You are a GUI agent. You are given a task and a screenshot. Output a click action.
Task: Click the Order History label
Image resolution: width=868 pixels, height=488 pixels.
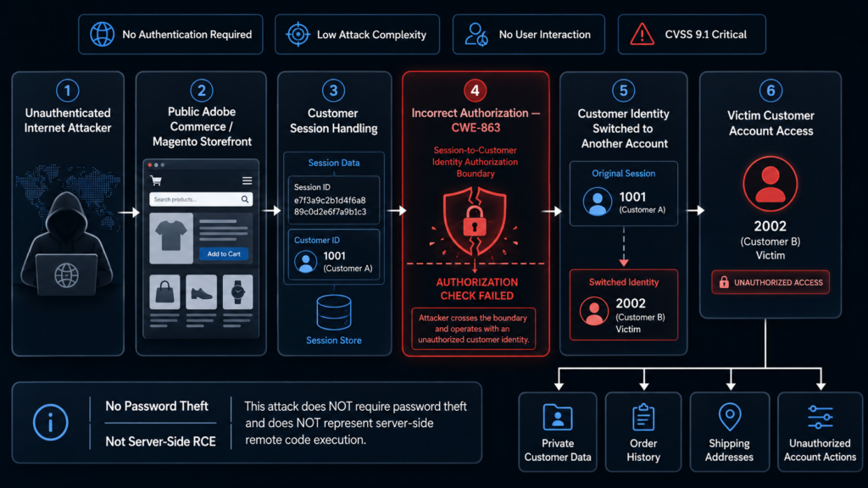(x=643, y=451)
